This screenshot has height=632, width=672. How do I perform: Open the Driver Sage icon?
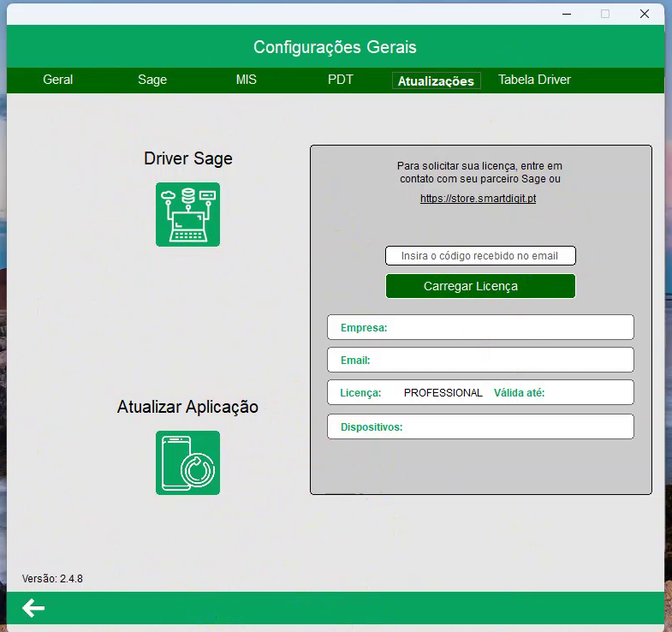point(187,214)
